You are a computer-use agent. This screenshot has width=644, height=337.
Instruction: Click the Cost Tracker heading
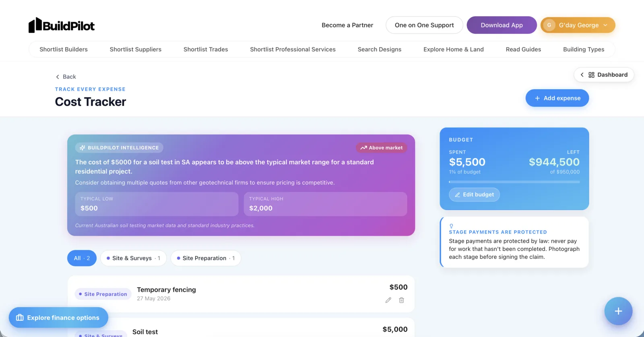coord(91,101)
